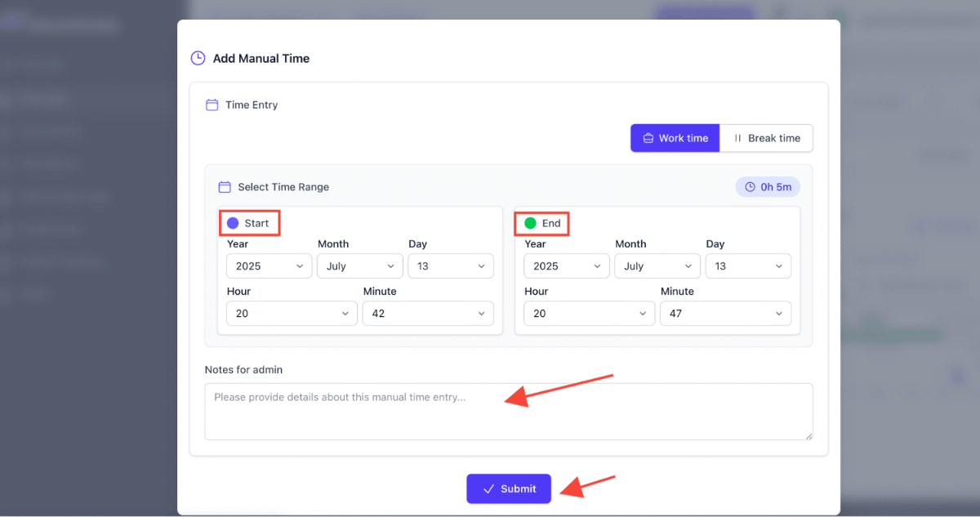
Task: Click the checkmark icon inside Submit
Action: point(488,488)
